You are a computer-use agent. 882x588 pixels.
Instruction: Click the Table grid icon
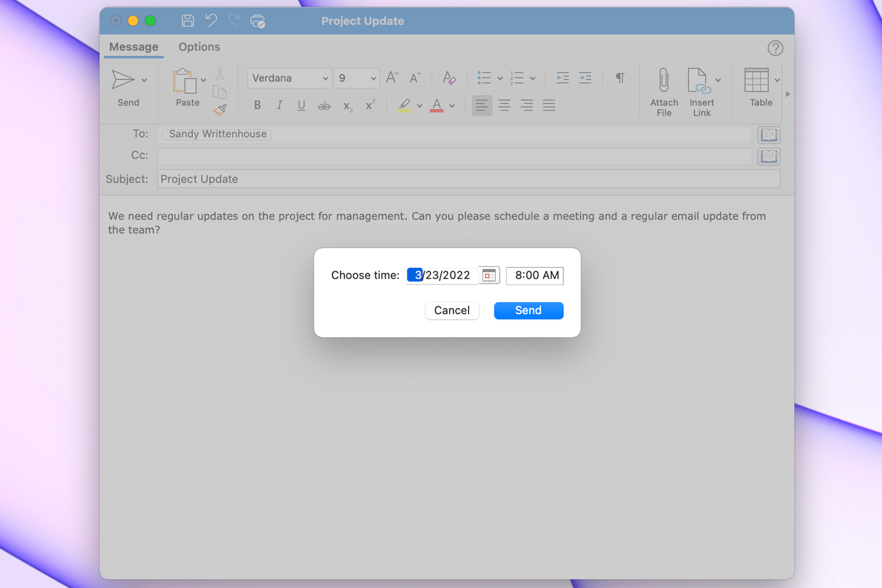click(x=756, y=81)
